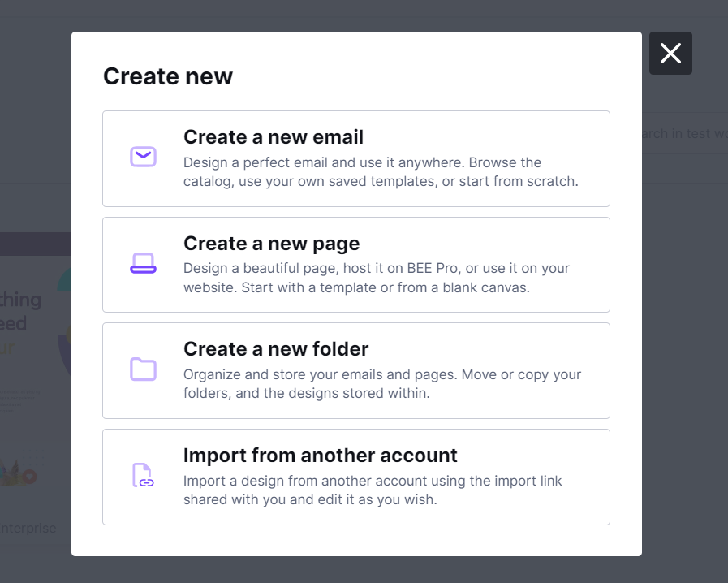The width and height of the screenshot is (728, 583).
Task: Pick Create a new folder heading
Action: (x=276, y=349)
